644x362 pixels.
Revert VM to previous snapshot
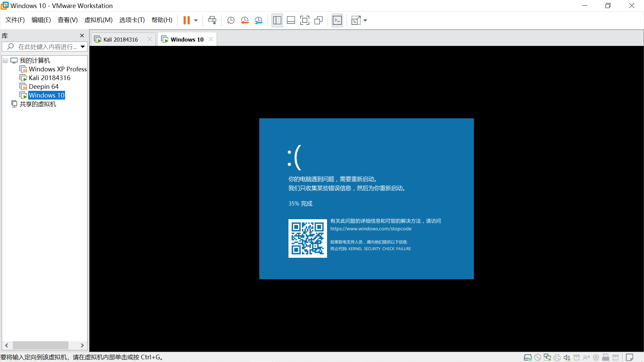coord(245,20)
